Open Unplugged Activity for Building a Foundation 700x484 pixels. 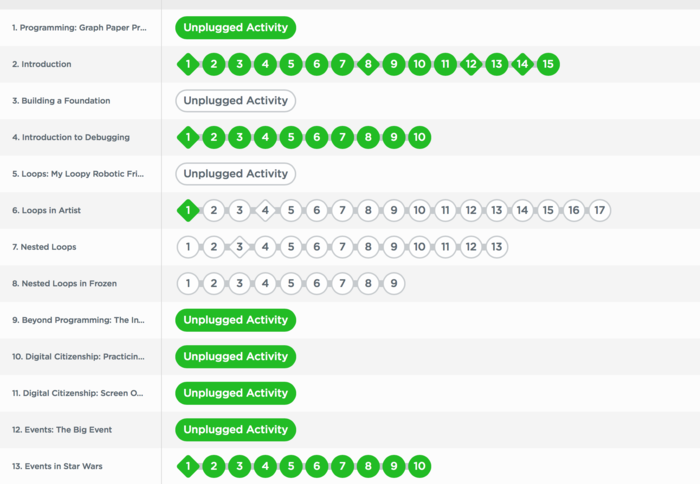pyautogui.click(x=235, y=101)
